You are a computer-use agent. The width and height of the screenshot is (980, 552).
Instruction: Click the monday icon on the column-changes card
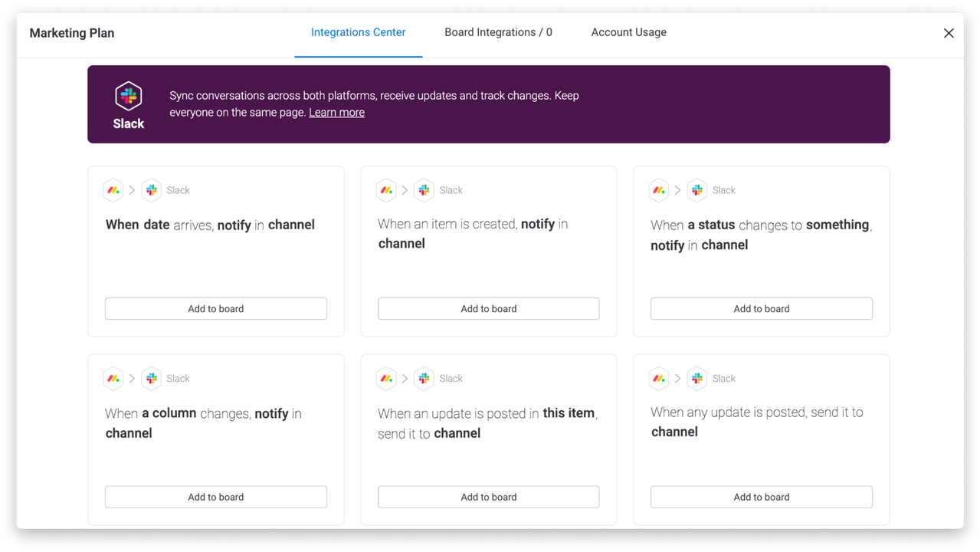click(113, 379)
